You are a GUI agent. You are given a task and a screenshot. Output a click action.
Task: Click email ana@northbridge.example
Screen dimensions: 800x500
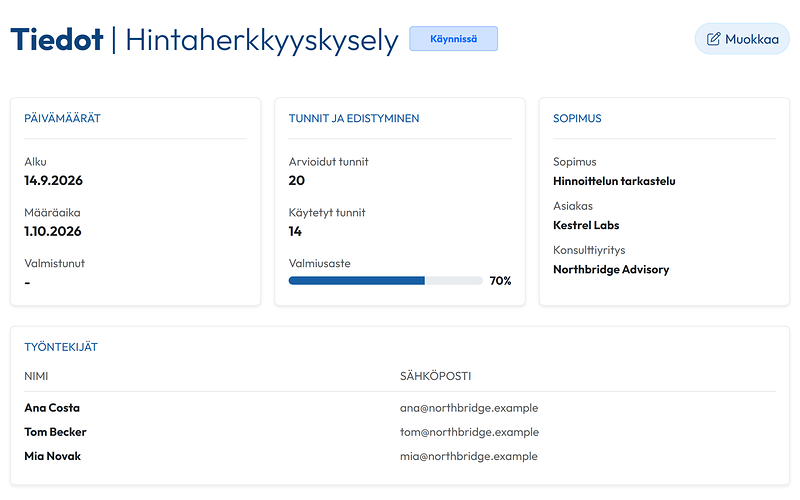point(469,408)
